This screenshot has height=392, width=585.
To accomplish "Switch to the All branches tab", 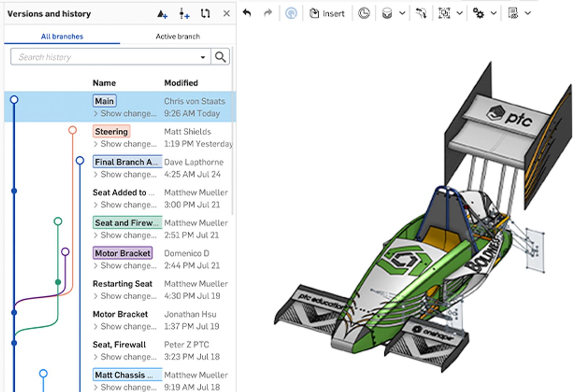I will tap(61, 36).
